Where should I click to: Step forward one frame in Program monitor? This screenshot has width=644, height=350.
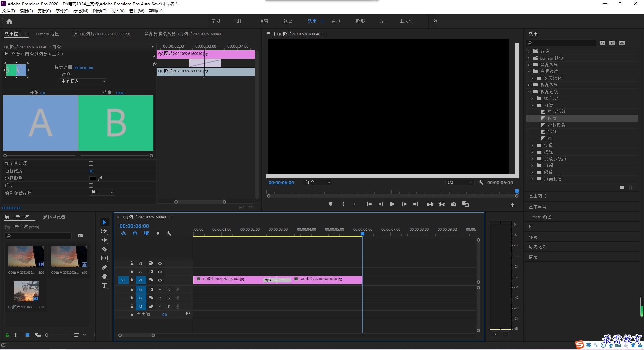point(404,204)
